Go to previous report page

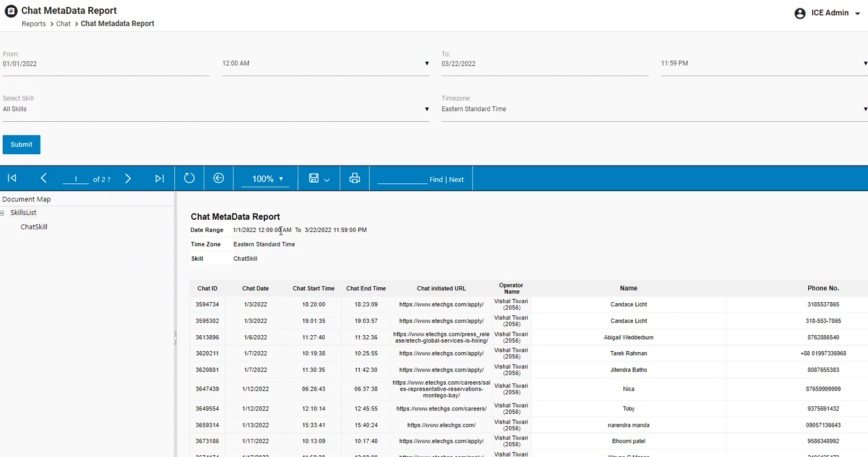click(44, 179)
